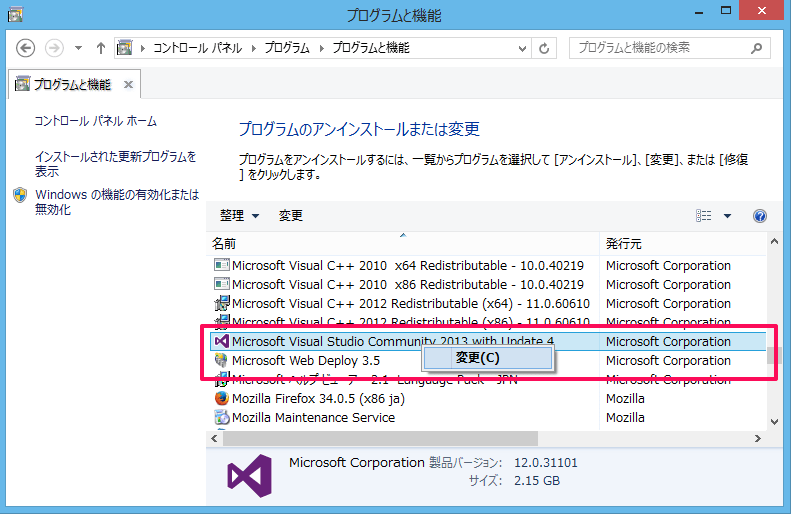
Task: Close the プログラムと機能 tab
Action: 129,84
